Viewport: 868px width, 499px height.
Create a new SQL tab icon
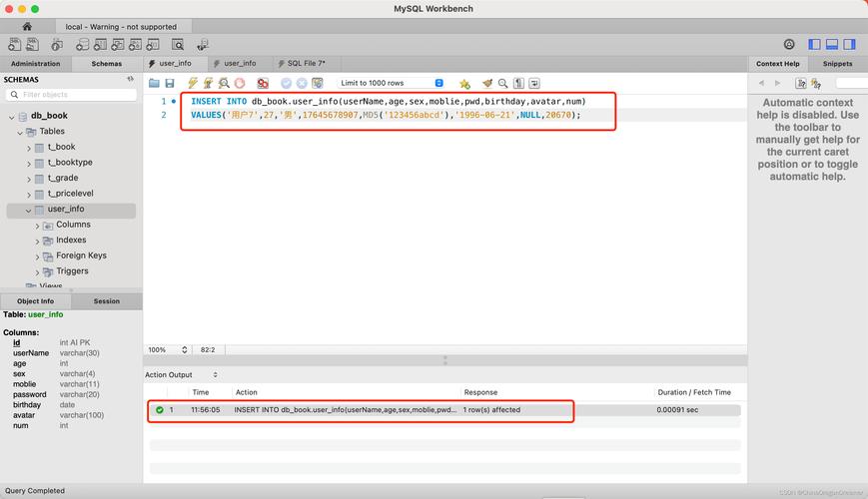tap(14, 44)
